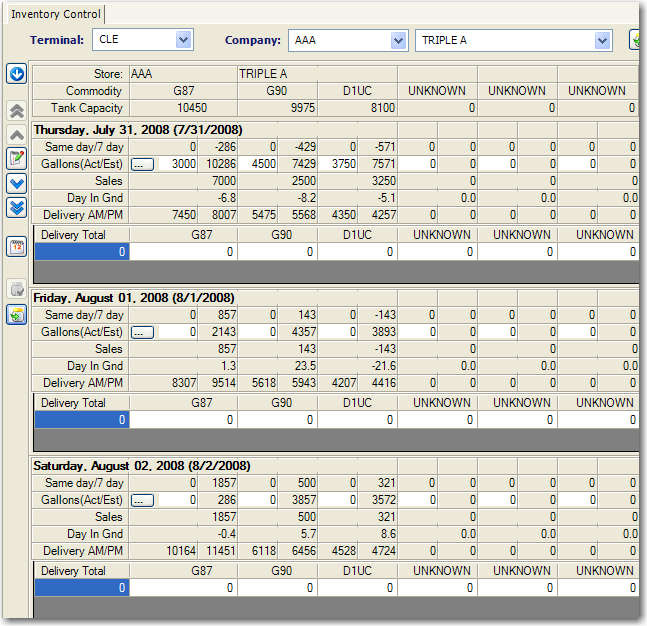The width and height of the screenshot is (647, 626).
Task: Open the calendar icon in sidebar
Action: [16, 246]
